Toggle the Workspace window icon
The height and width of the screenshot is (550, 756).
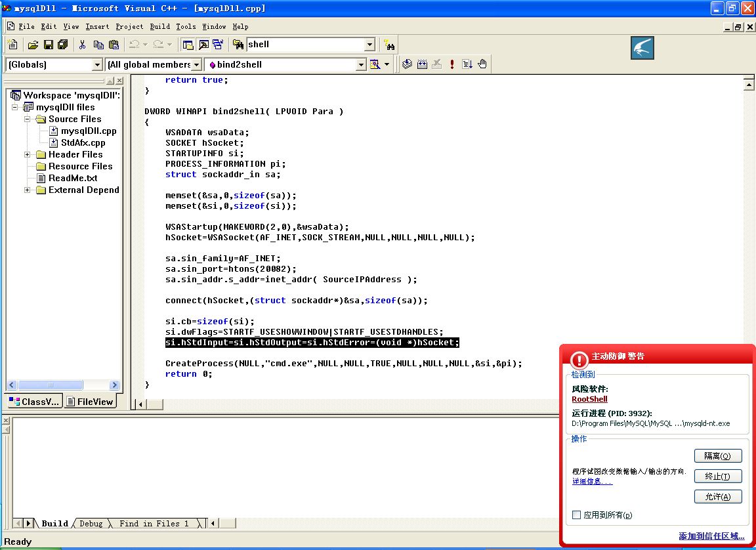coord(188,45)
